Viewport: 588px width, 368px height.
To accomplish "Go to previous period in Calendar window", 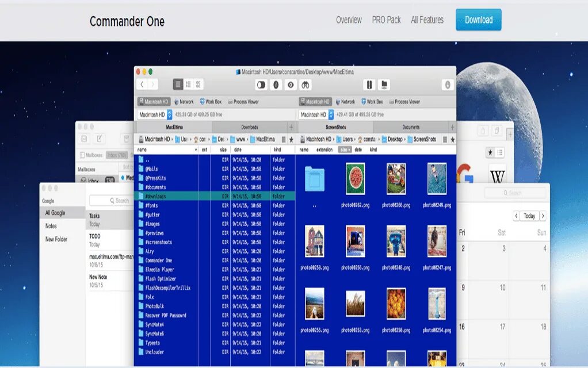I will coord(516,216).
